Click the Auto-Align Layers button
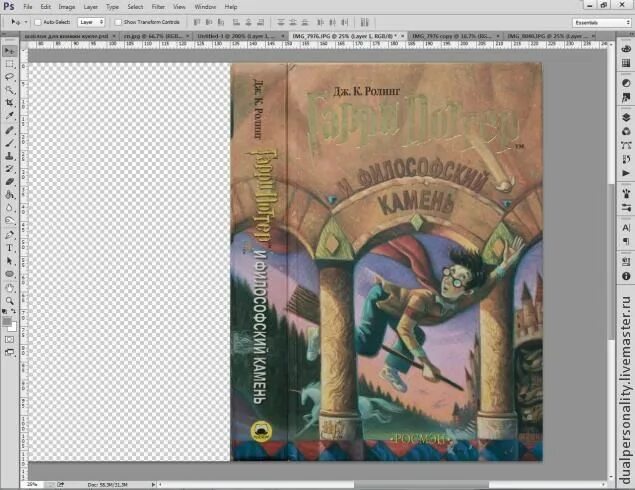The image size is (635, 490). tap(364, 22)
